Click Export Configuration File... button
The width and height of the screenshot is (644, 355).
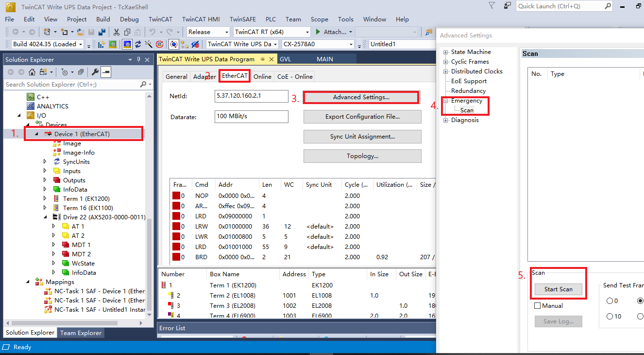click(362, 117)
